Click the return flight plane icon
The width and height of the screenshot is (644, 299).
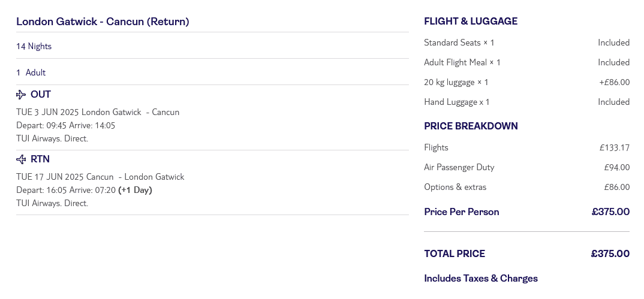(21, 159)
